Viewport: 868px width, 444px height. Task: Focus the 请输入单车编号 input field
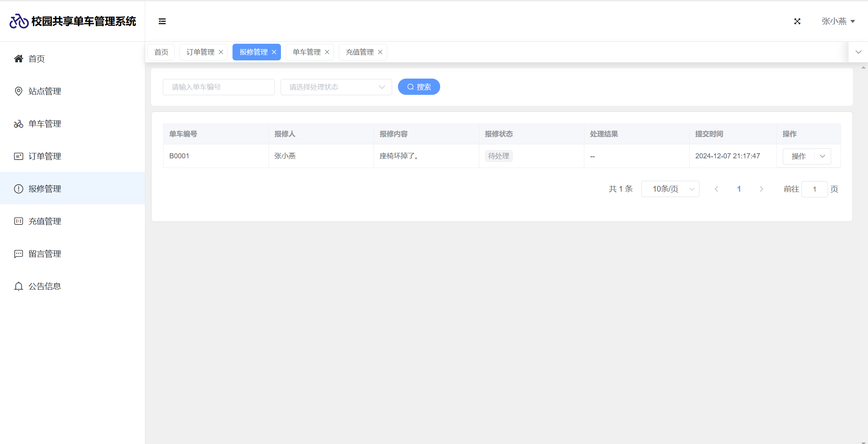219,87
